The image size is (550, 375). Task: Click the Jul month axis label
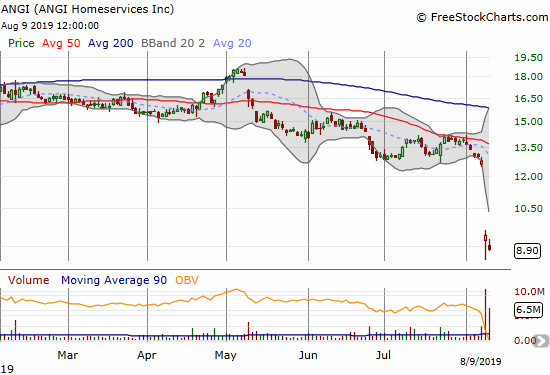(383, 355)
